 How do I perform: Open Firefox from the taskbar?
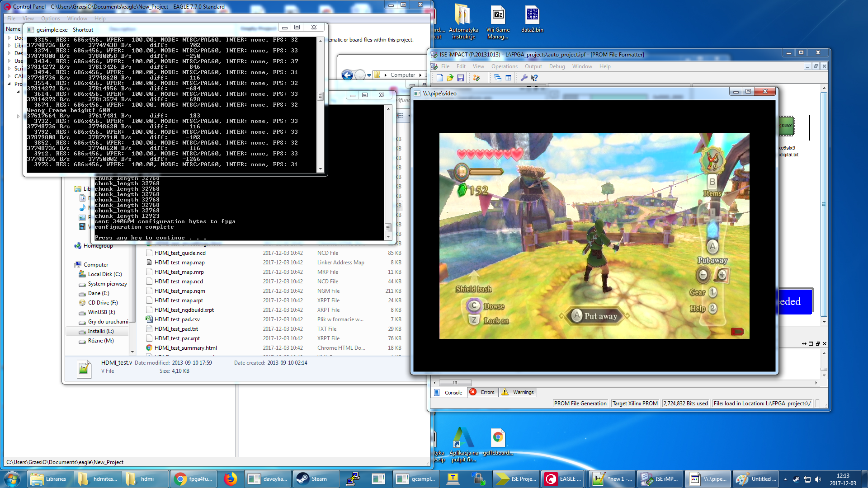(231, 479)
